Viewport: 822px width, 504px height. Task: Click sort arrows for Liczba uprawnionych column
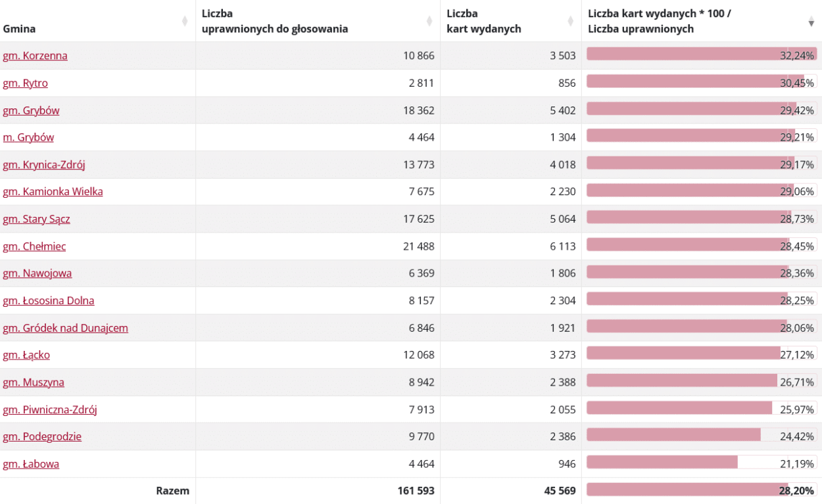tap(429, 22)
